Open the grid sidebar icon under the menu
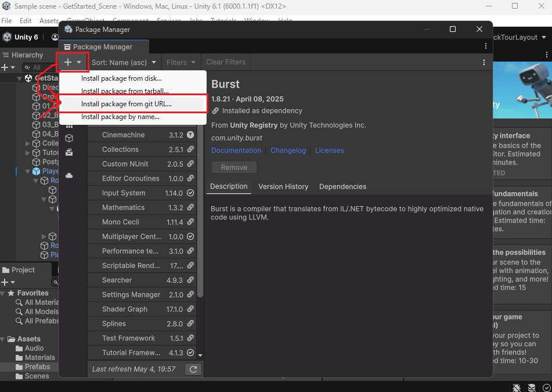Screen dimensions: 552x392 coord(69,126)
